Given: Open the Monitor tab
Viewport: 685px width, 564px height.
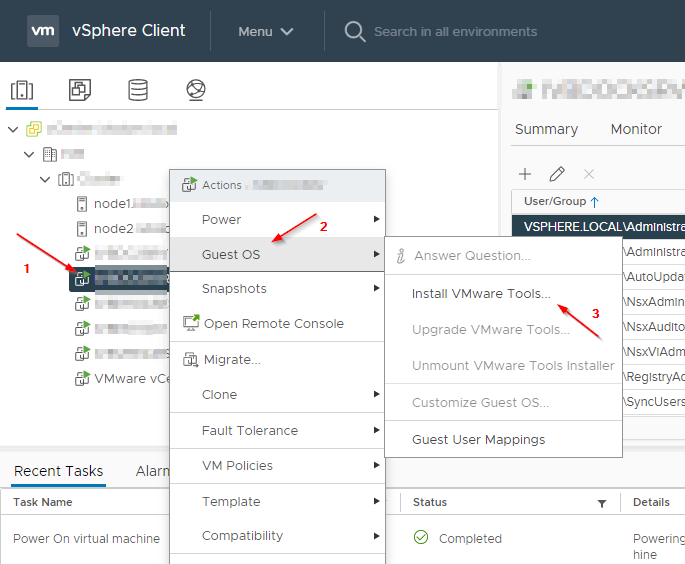Looking at the screenshot, I should pyautogui.click(x=636, y=129).
